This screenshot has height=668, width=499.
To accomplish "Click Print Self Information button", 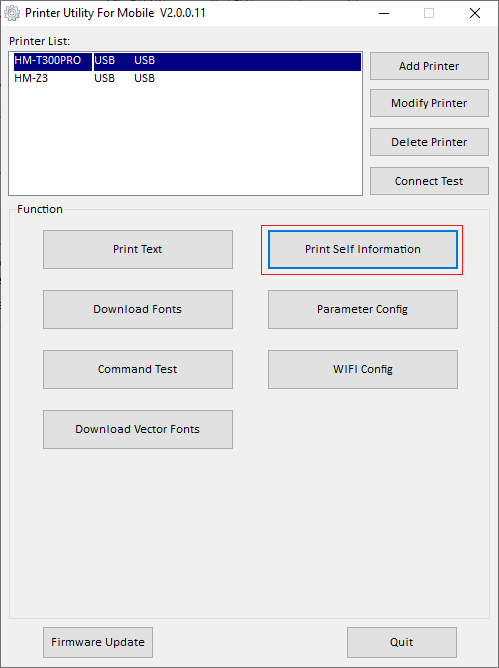I will point(363,250).
